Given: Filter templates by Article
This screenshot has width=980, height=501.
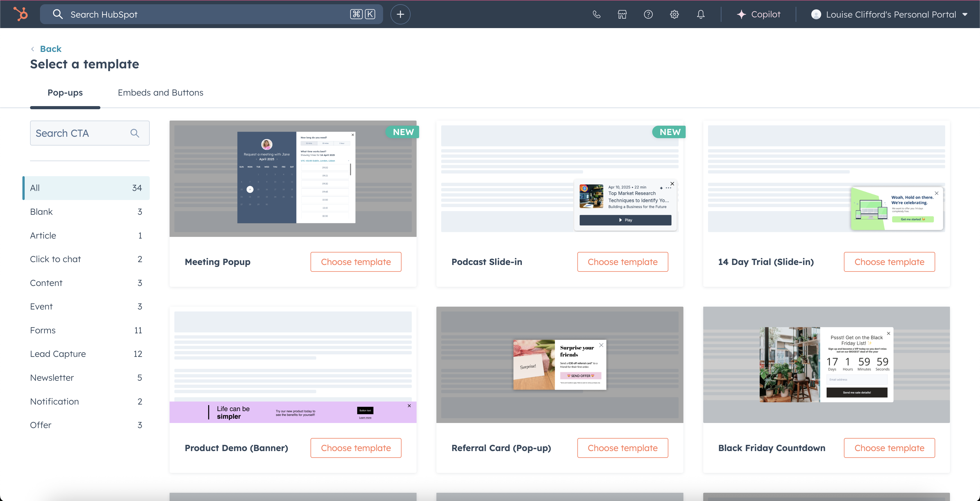Looking at the screenshot, I should pyautogui.click(x=86, y=235).
